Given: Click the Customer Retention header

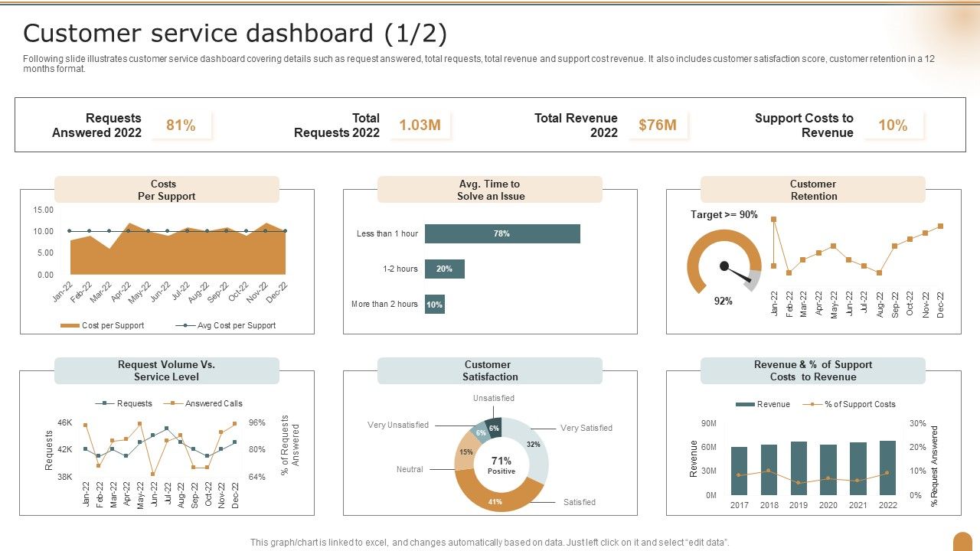Looking at the screenshot, I should (x=813, y=190).
